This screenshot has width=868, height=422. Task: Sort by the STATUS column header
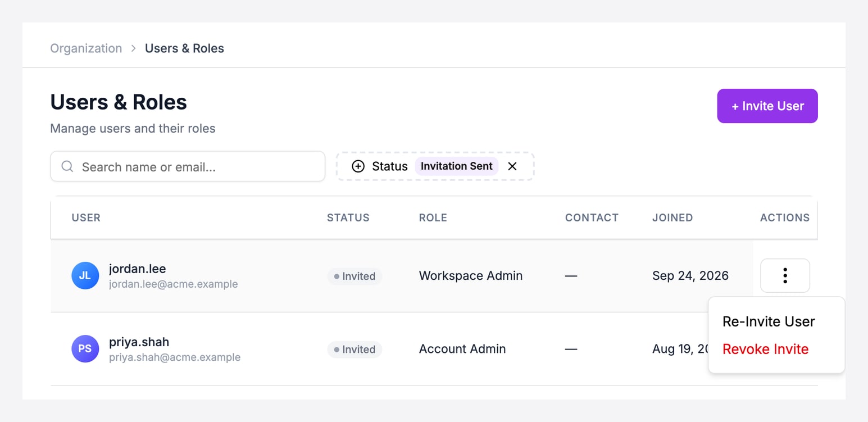point(348,218)
